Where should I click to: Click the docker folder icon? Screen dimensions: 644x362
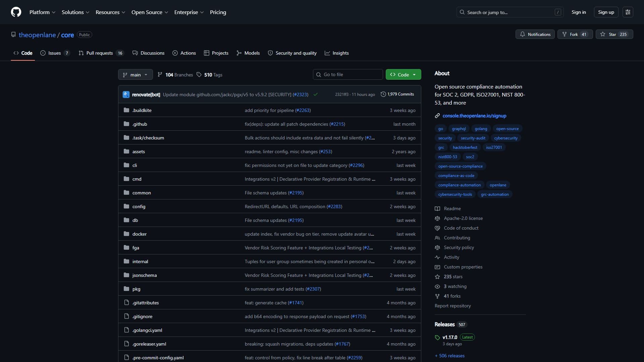[126, 234]
